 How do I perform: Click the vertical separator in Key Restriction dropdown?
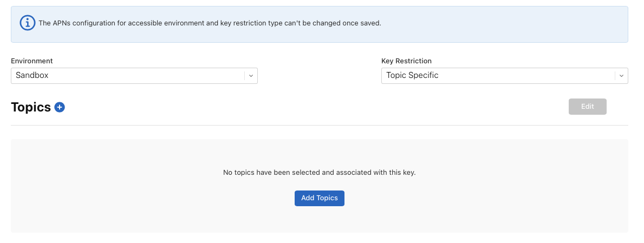615,76
